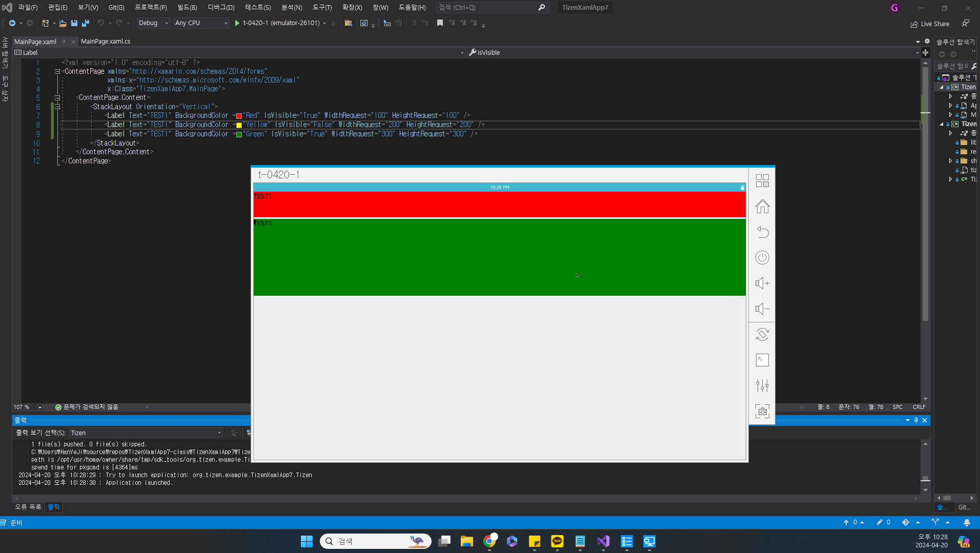This screenshot has height=553, width=980.
Task: Switch to MainPage.xaml.cs tab
Action: [x=106, y=42]
